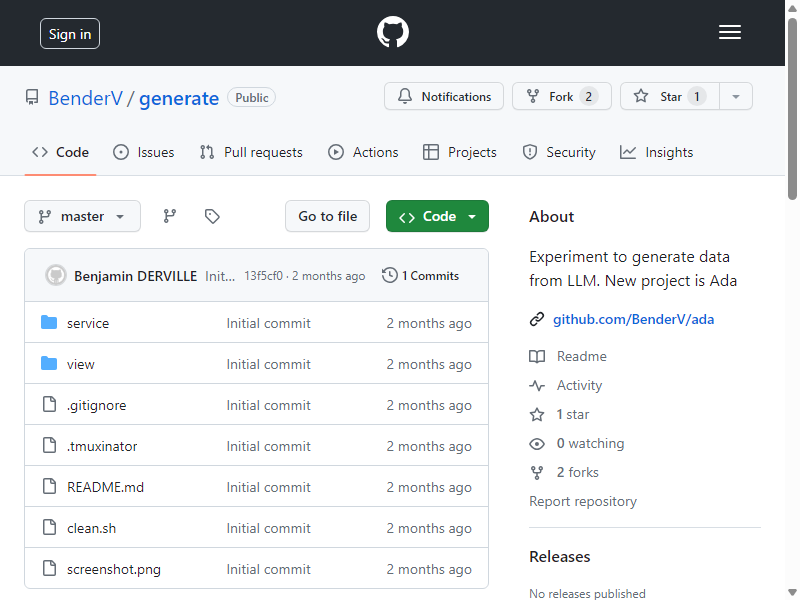The height and width of the screenshot is (600, 800).
Task: Click the clean.sh file icon
Action: [x=49, y=528]
